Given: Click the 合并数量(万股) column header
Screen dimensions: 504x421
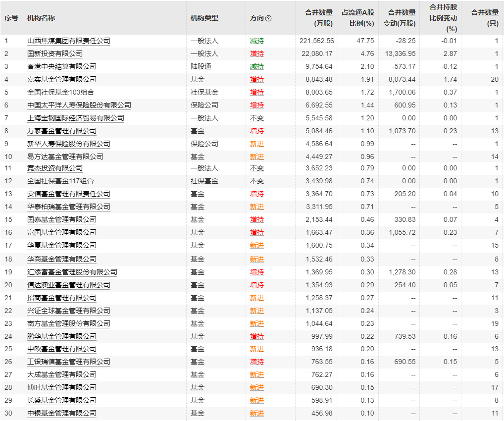Looking at the screenshot, I should (319, 18).
